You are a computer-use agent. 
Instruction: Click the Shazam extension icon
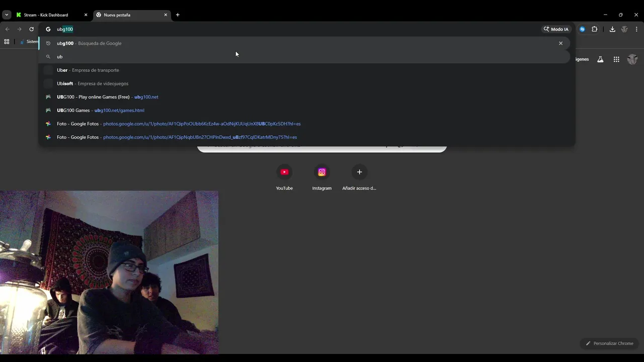click(582, 29)
